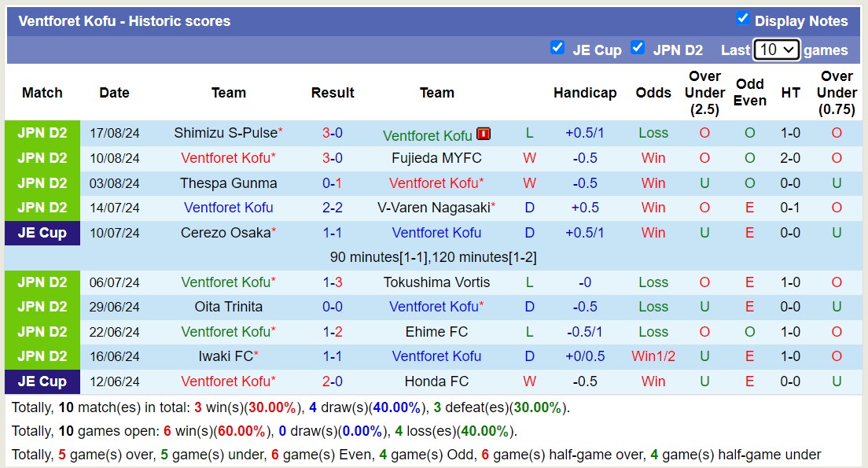Open the Last games count dropdown
868x468 pixels.
[x=776, y=49]
